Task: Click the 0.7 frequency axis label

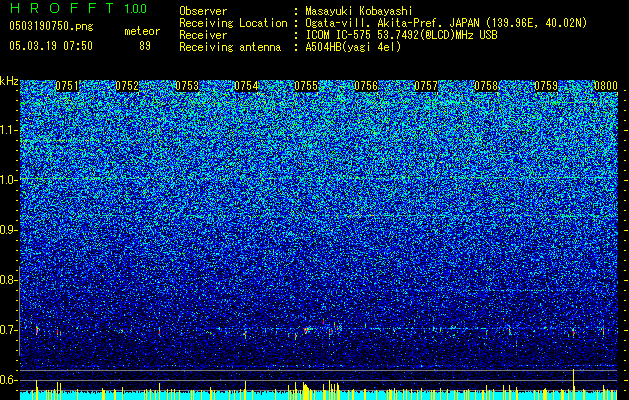Action: [7, 330]
